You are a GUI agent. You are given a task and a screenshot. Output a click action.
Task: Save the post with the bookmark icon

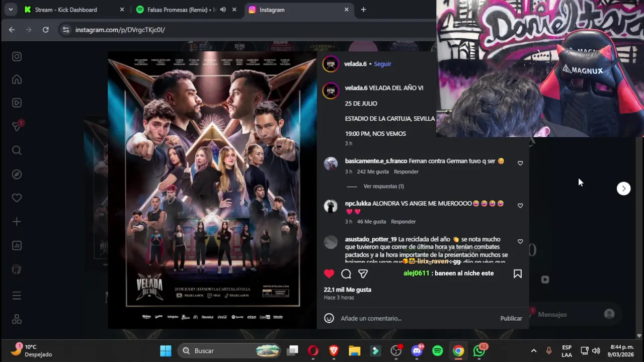[x=518, y=274]
